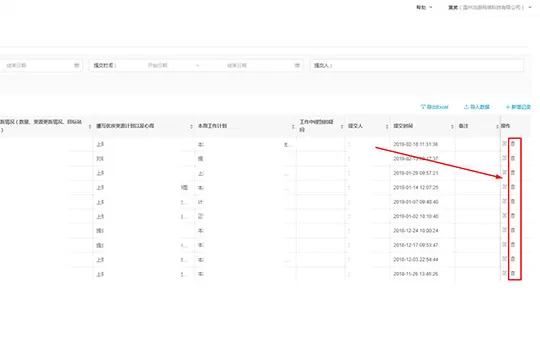Delete the record submitted 2019-01-07 09:48:40

[513, 202]
